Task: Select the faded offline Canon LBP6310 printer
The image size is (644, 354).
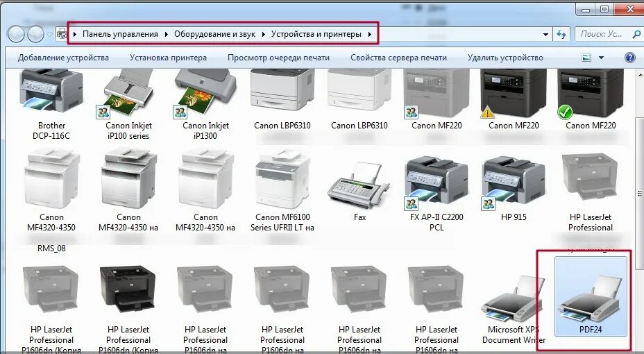Action: tap(359, 101)
